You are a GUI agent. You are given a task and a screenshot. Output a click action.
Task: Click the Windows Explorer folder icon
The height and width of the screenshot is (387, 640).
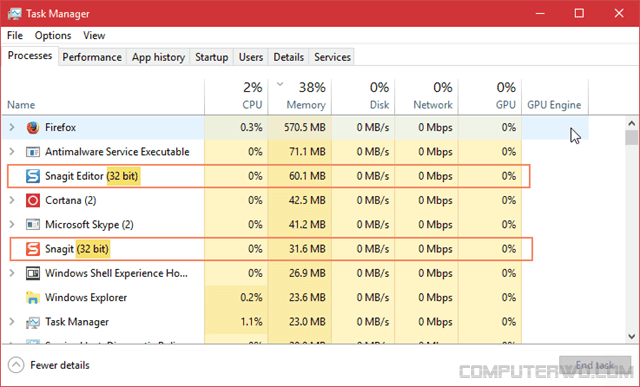click(x=33, y=298)
